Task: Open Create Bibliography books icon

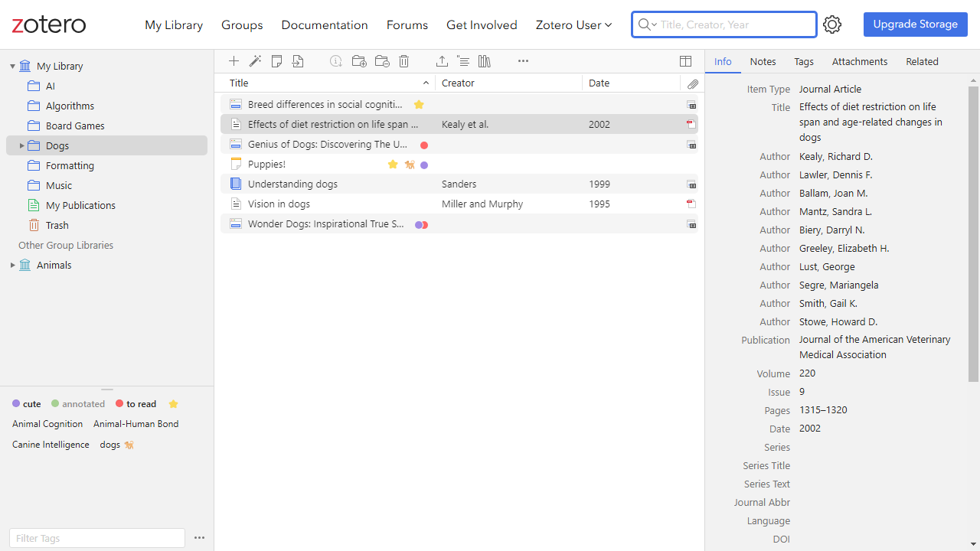Action: point(485,61)
